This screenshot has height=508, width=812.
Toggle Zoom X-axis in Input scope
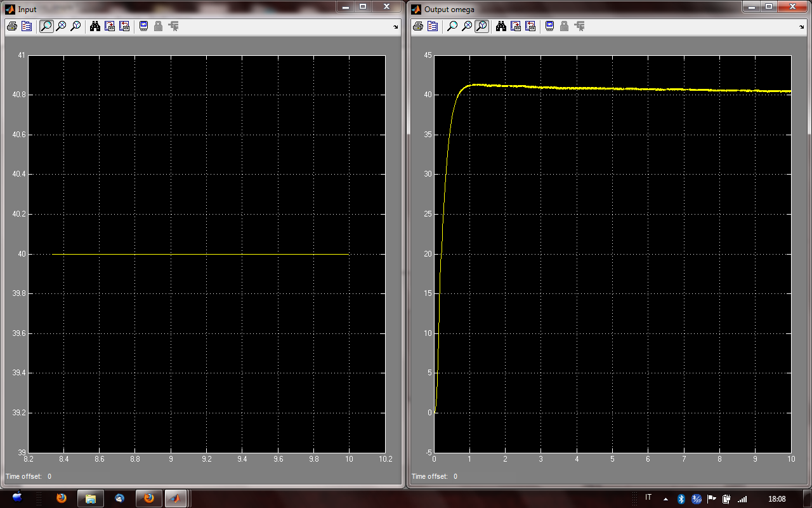point(61,26)
